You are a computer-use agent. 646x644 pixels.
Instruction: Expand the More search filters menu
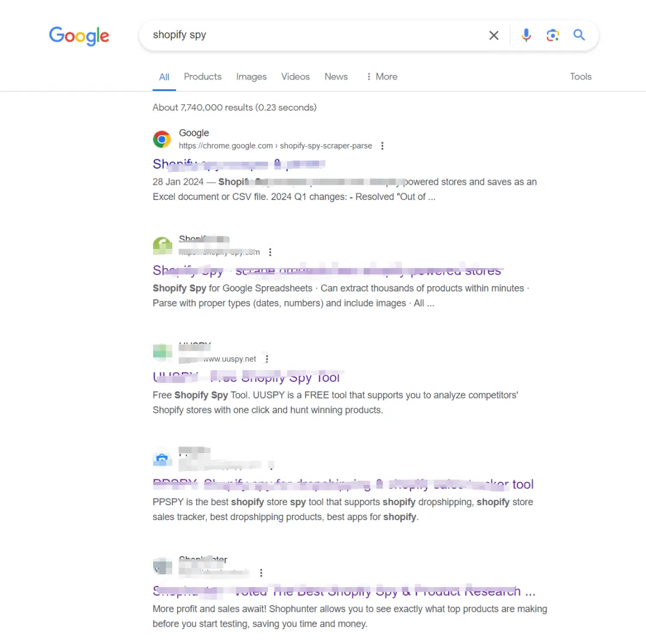(382, 77)
